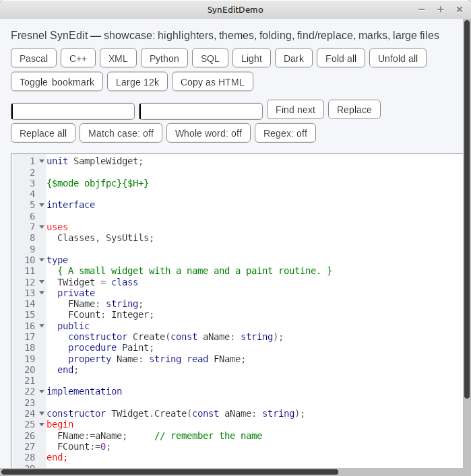Collapse the begin block fold on line 25
The image size is (471, 476).
click(42, 424)
